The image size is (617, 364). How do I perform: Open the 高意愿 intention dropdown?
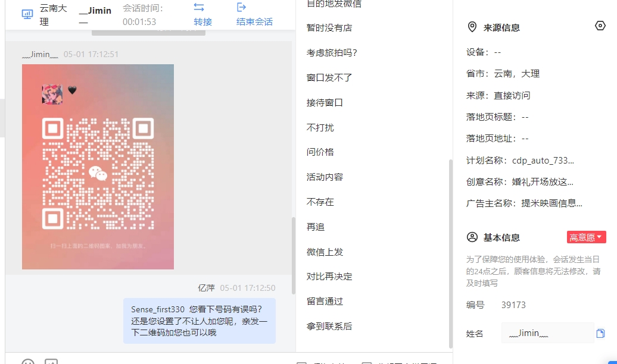pos(586,237)
